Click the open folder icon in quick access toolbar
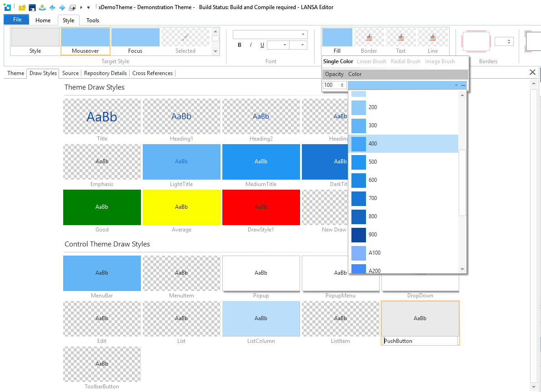 [22, 7]
